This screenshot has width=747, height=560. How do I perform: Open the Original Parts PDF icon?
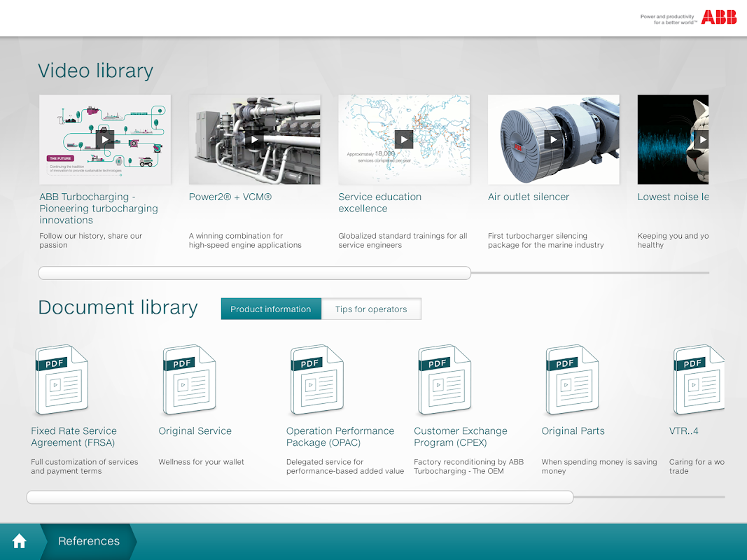coord(572,380)
